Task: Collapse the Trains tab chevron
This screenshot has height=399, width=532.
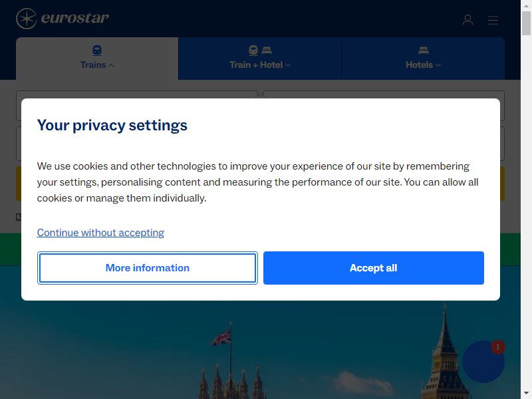Action: [x=111, y=65]
